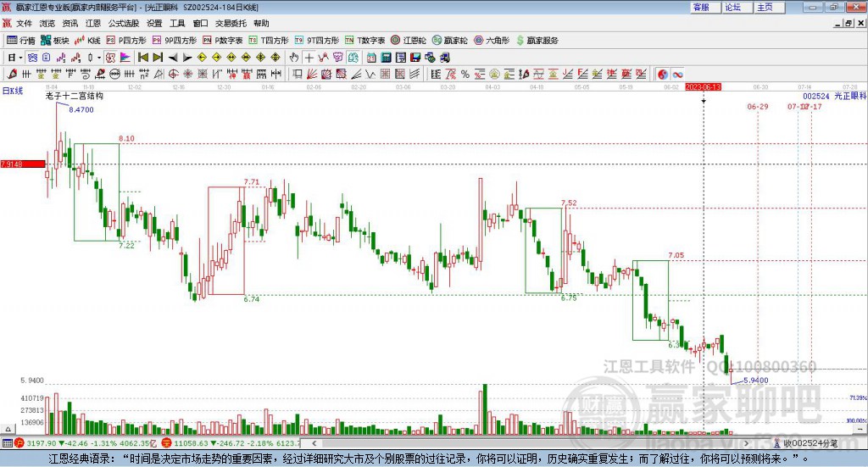Viewport: 868px width, 467px height.
Task: Open the 交易委托 menu
Action: click(231, 23)
